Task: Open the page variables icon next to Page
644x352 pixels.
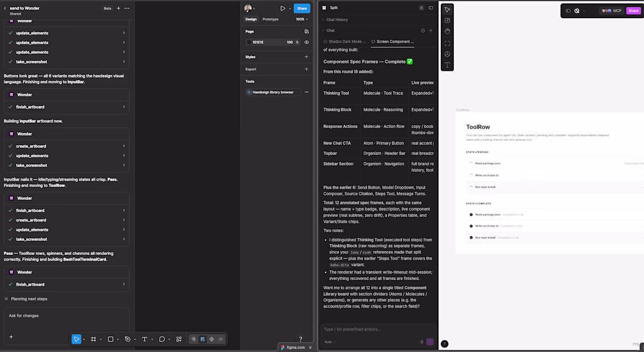Action: 306,31
